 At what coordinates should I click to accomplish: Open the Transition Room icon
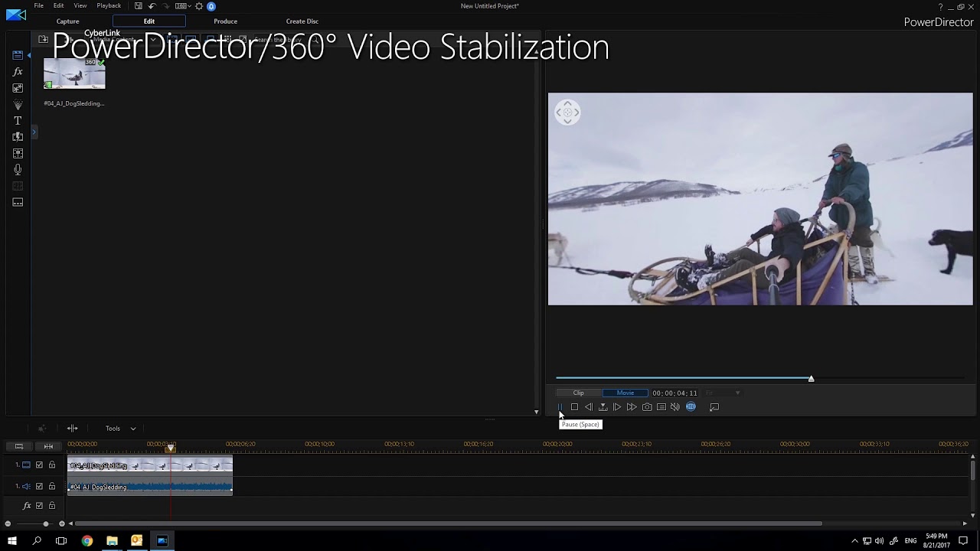click(18, 137)
